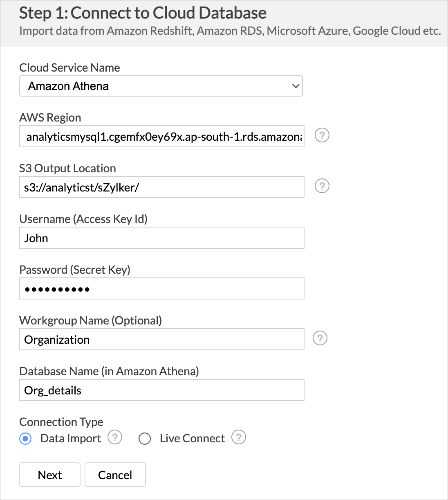Viewport: 448px width, 500px height.
Task: Click the Data Import label text
Action: (x=71, y=439)
